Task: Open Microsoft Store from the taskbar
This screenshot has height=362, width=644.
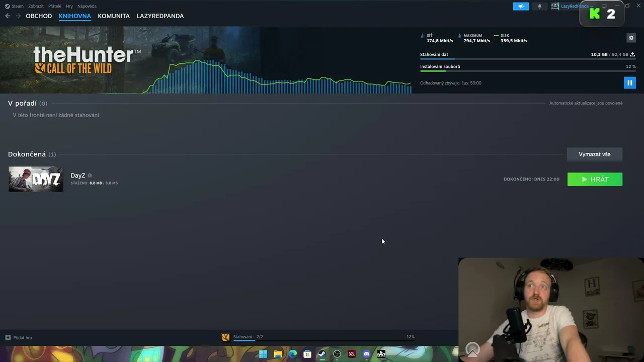Action: pyautogui.click(x=307, y=354)
